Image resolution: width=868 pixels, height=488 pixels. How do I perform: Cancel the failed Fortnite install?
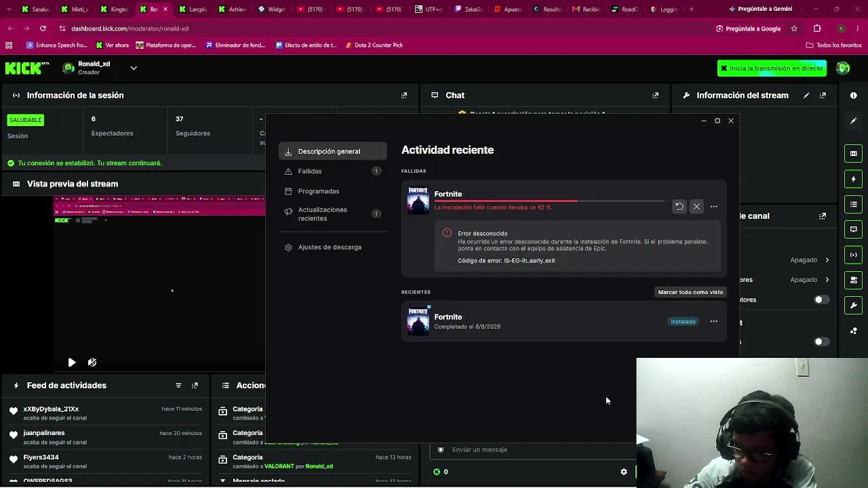coord(696,207)
